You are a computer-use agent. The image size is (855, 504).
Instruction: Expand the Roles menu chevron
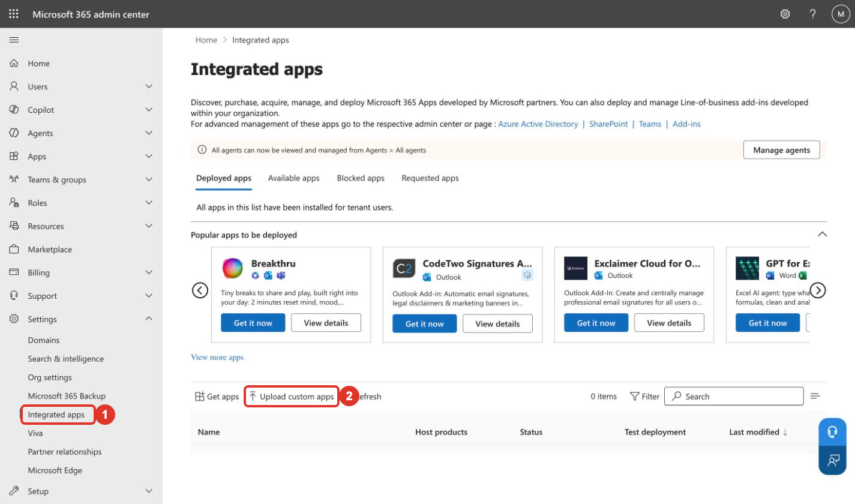point(149,203)
